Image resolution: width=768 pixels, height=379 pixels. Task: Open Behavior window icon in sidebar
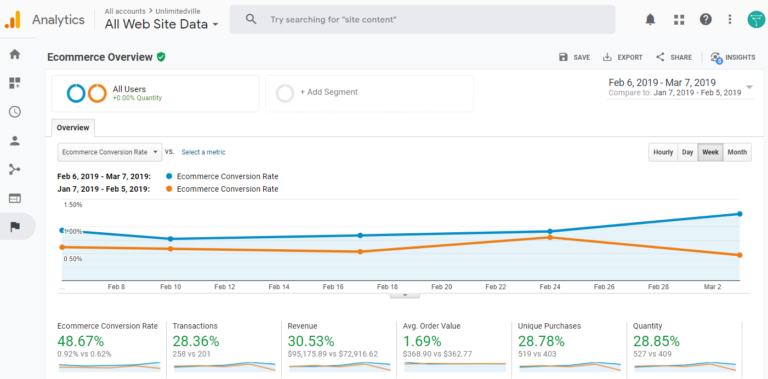15,198
